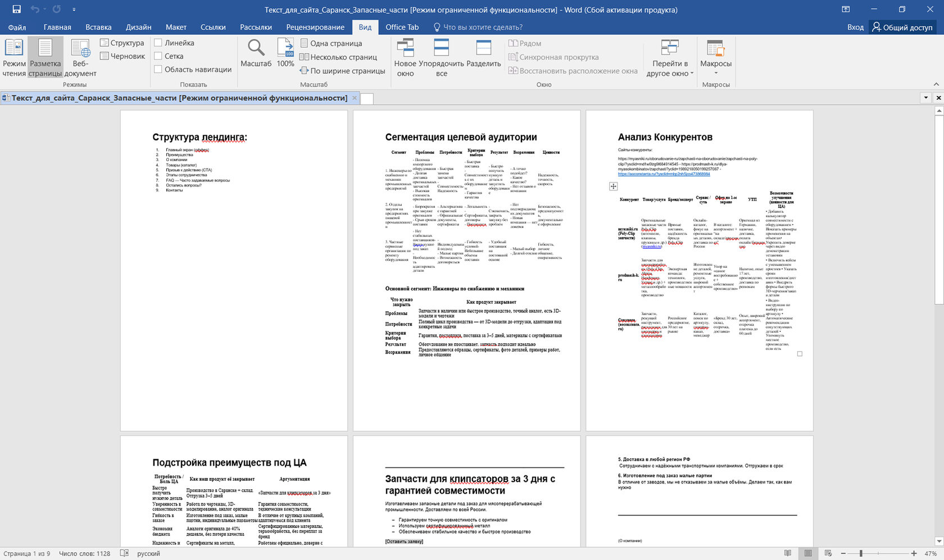Click Восстановить расположение окна
This screenshot has height=560, width=944.
[x=573, y=71]
